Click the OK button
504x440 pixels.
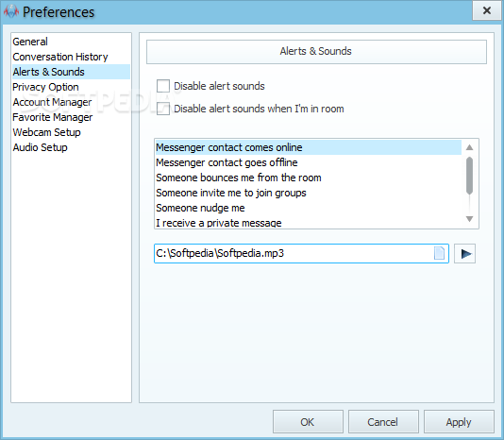point(308,422)
